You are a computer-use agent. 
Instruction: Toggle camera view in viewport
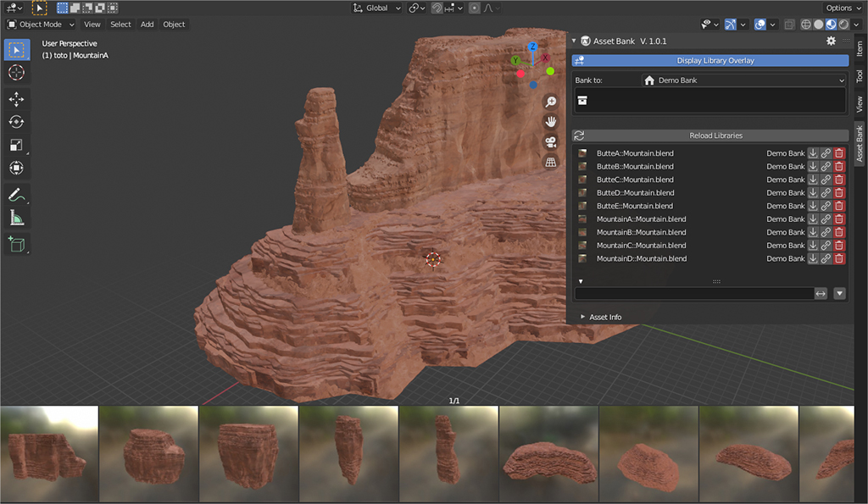(x=550, y=141)
